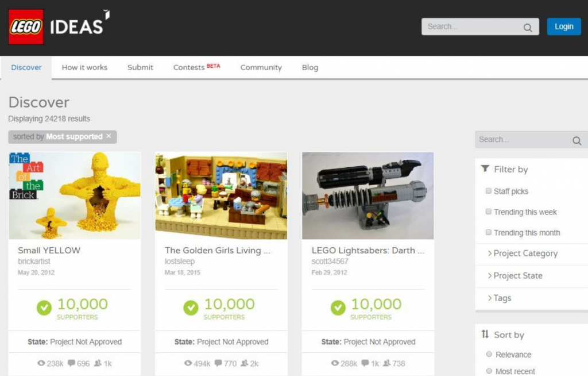Click the header Search input field

click(x=480, y=26)
